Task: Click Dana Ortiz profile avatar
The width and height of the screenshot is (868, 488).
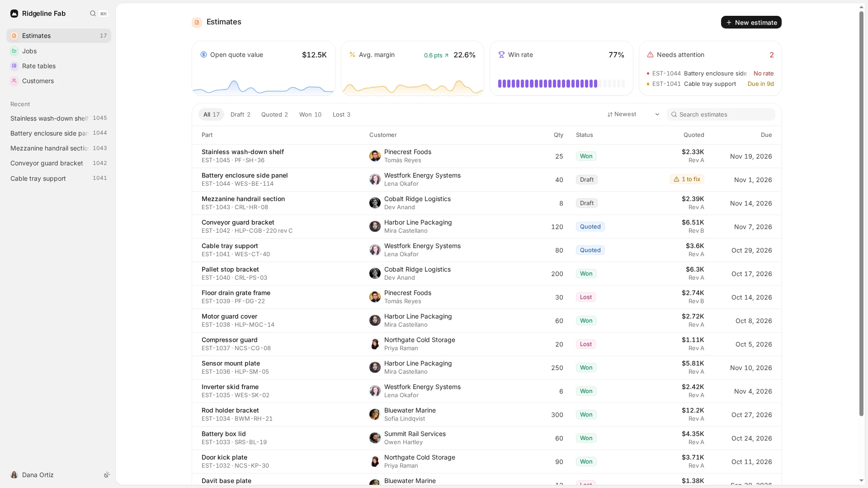Action: pos(14,475)
